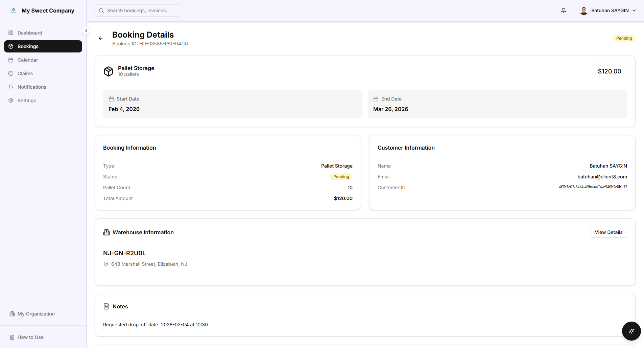Expand the Batuhan SAYGIN user menu chevron
644x348 pixels.
point(634,10)
